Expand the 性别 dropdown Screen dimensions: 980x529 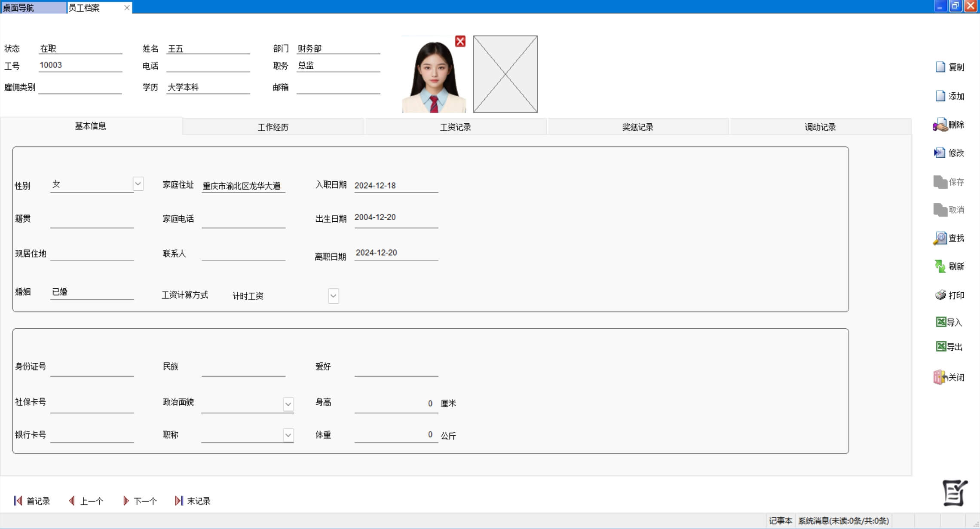pos(138,184)
